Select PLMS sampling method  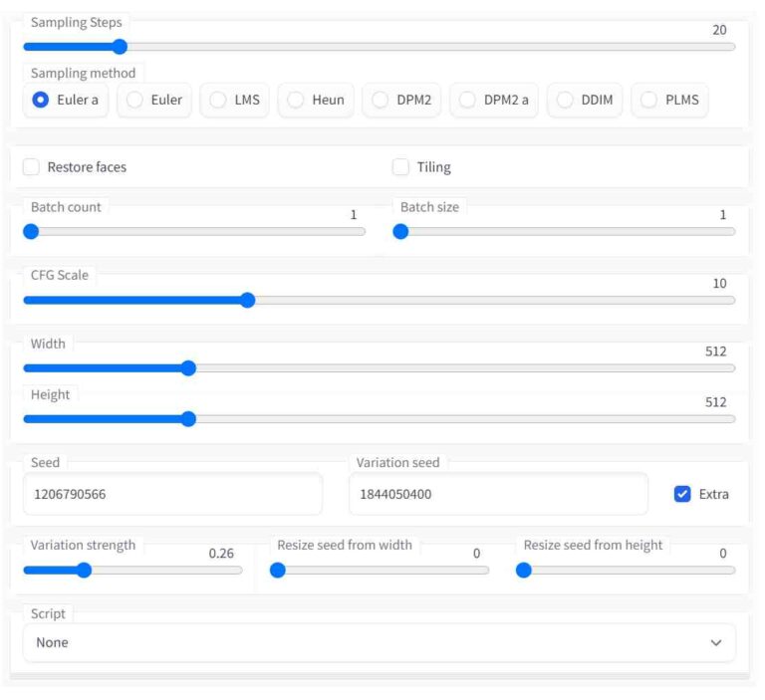pos(649,100)
